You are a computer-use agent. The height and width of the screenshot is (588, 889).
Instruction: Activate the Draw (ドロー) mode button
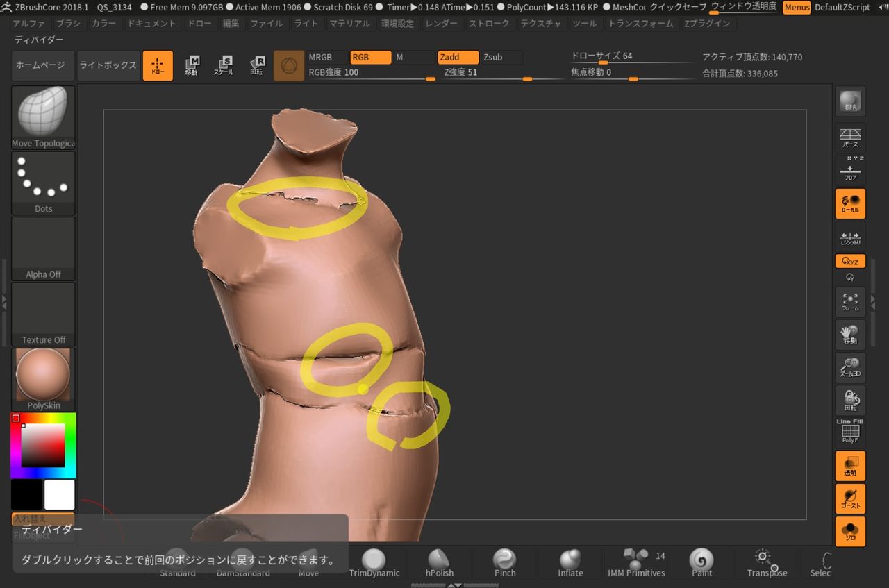(158, 65)
